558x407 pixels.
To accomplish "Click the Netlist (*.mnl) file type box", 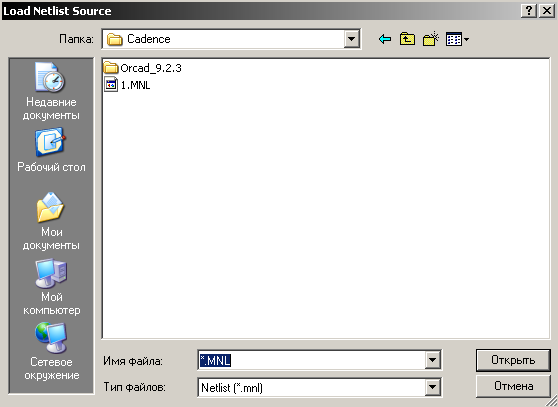I will click(312, 387).
